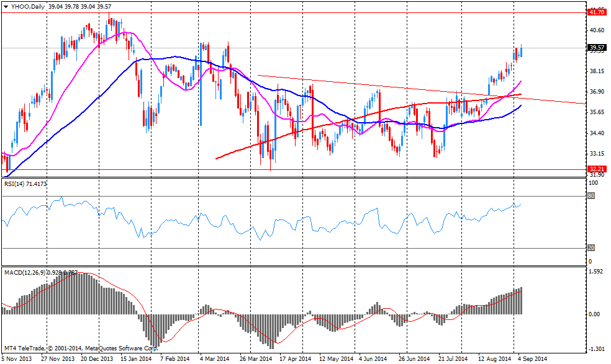Click the 27 Nov 2013 date label

[x=57, y=358]
